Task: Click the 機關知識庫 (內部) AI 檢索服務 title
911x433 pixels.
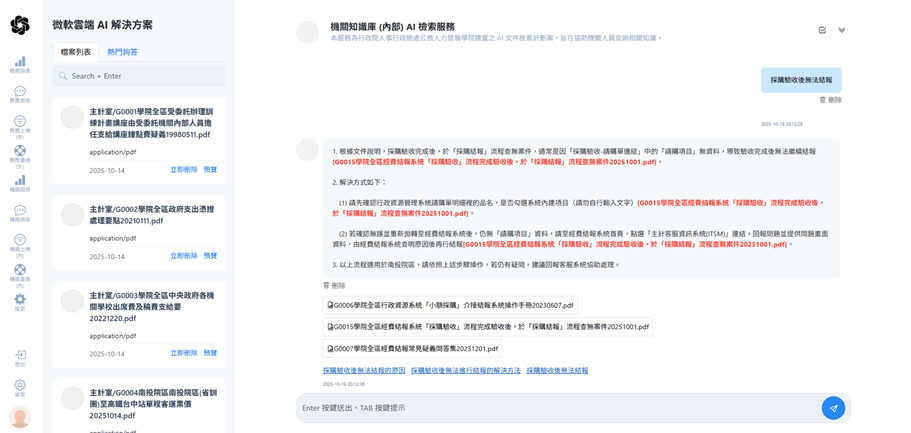Action: pos(392,27)
